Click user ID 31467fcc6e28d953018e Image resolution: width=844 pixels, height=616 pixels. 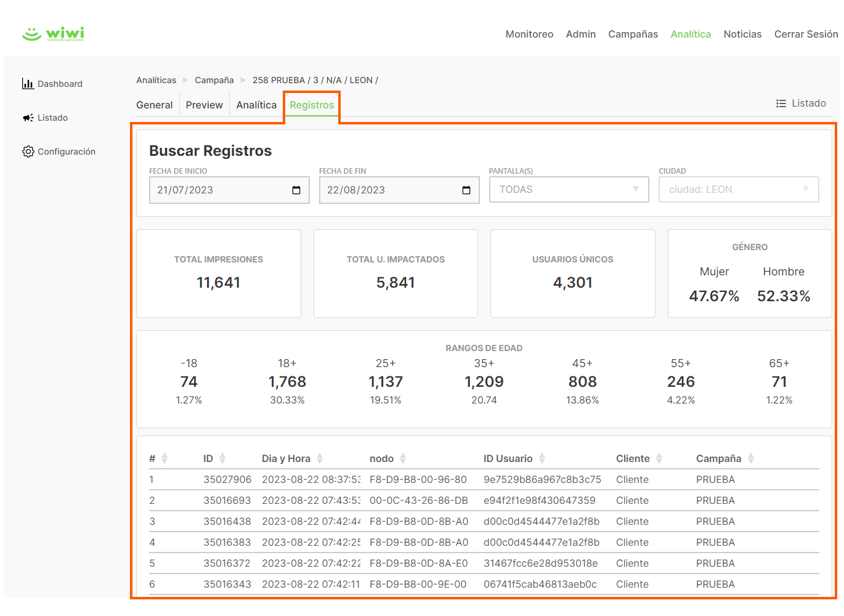(541, 563)
